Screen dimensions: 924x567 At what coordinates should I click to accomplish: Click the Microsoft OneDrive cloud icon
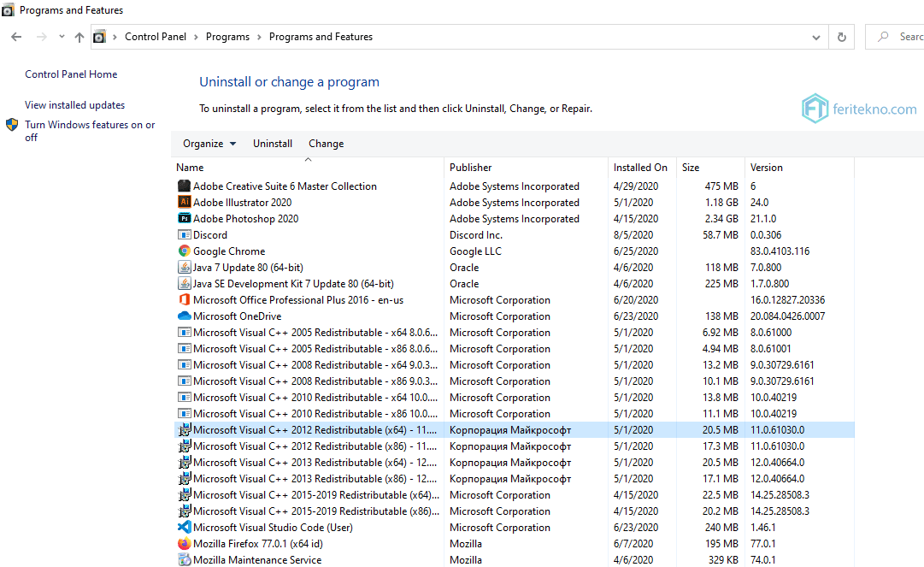[x=185, y=316]
